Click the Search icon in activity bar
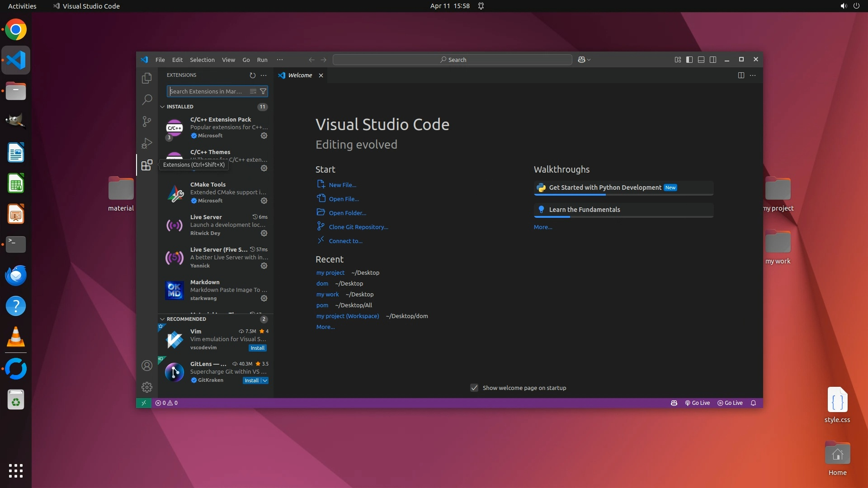Viewport: 868px width, 488px height. 146,100
